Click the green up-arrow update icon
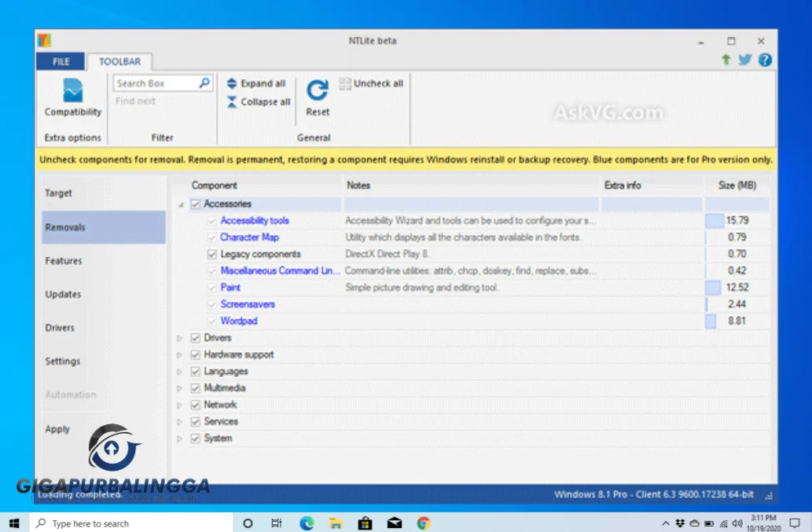 point(726,60)
